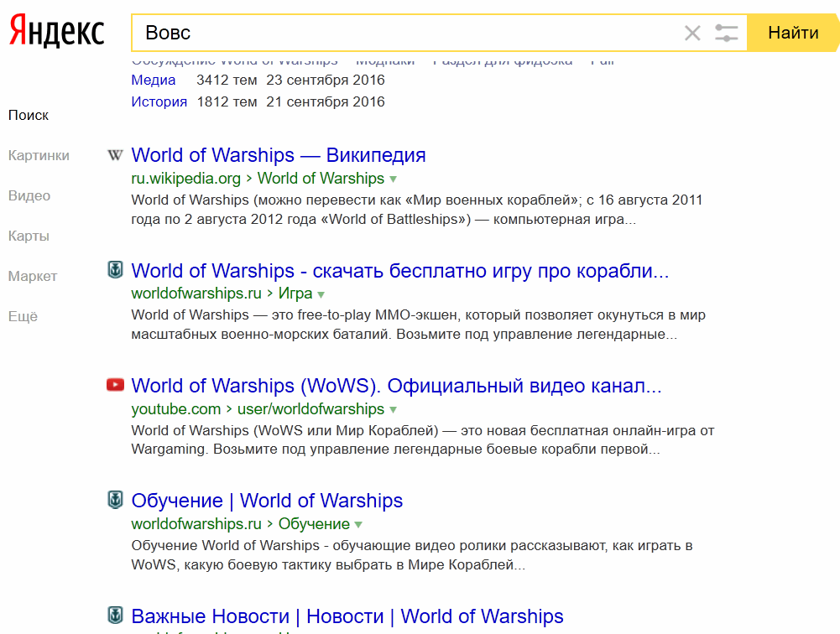Click the snippet about бесплатная онлайн-игра от Wargaming
The image size is (840, 634).
pyautogui.click(x=423, y=439)
